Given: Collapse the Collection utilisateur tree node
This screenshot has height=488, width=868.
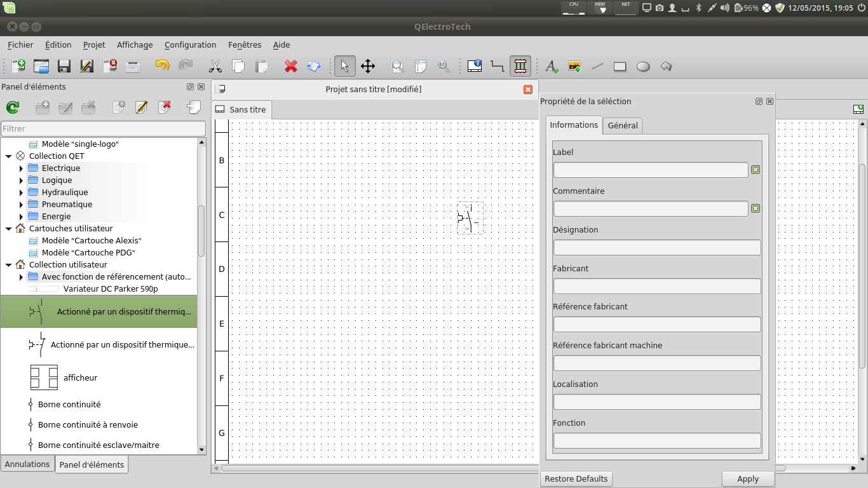Looking at the screenshot, I should pyautogui.click(x=8, y=265).
